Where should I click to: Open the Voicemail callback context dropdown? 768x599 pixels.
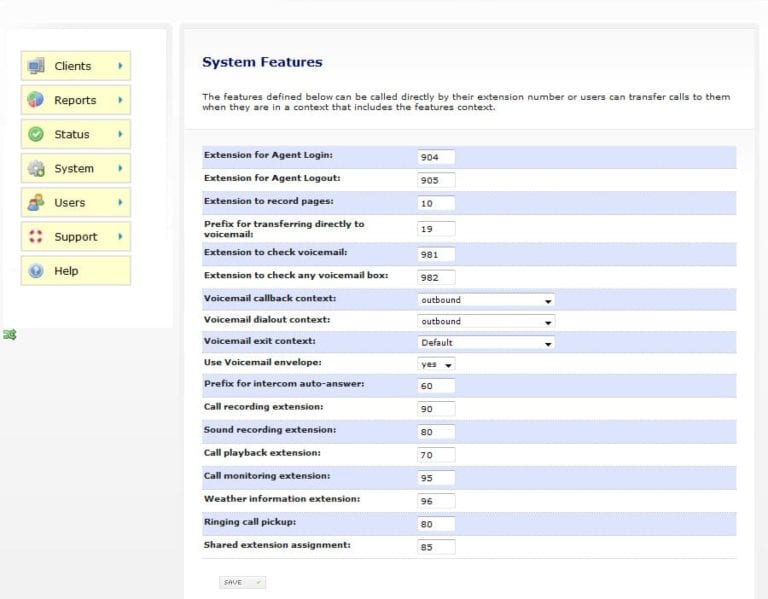(485, 300)
